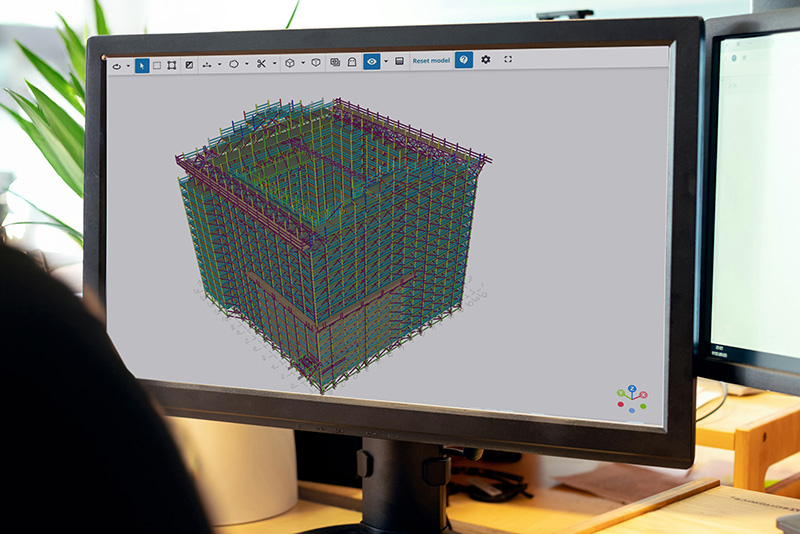Select the scissors cut section tool
Screen dimensions: 800x534
(x=261, y=64)
